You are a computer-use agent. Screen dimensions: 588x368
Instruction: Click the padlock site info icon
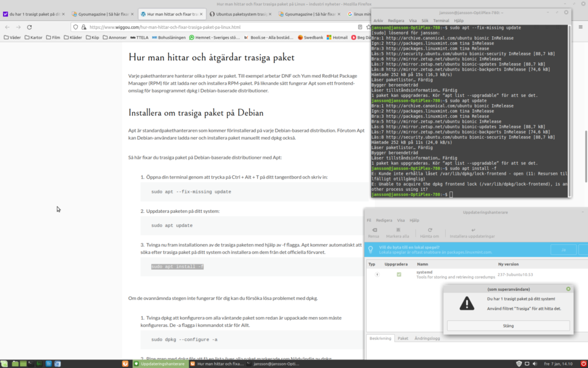84,27
